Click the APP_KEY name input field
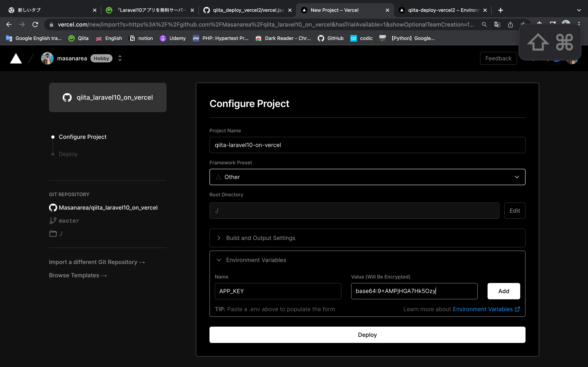588x367 pixels. pyautogui.click(x=278, y=291)
